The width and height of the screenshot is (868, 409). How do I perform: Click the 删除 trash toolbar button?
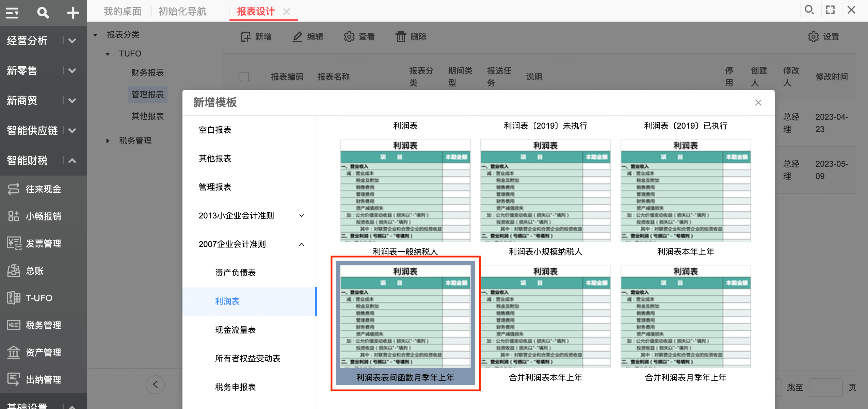411,36
